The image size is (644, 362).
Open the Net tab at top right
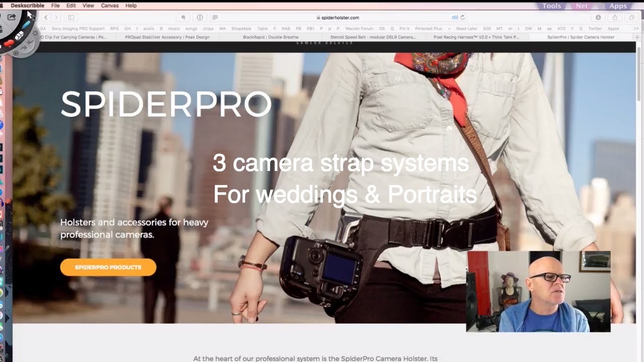[582, 6]
